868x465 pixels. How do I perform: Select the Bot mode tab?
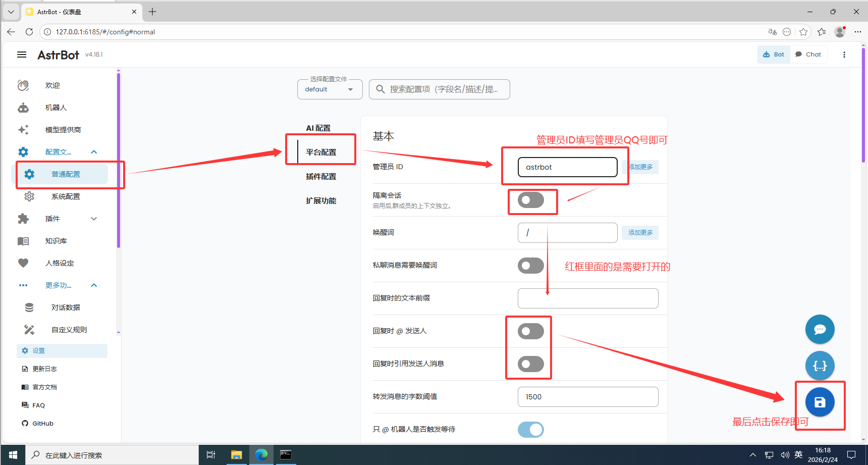click(x=774, y=55)
